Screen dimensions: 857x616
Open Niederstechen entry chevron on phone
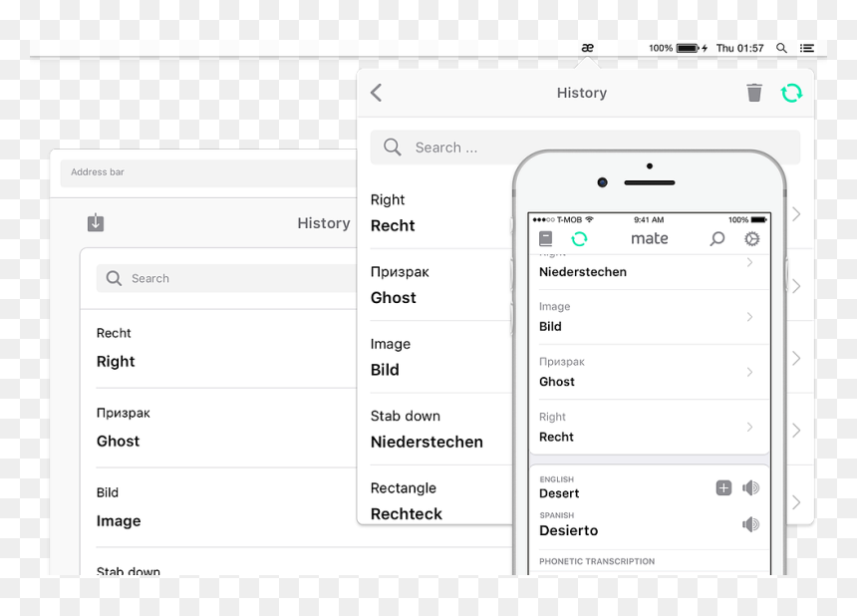[749, 262]
